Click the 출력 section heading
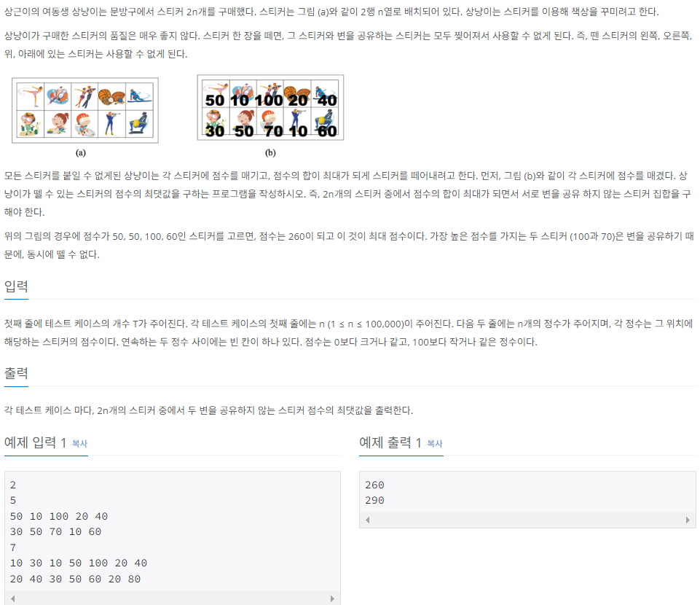Viewport: 700px width, 605px height. tap(16, 373)
